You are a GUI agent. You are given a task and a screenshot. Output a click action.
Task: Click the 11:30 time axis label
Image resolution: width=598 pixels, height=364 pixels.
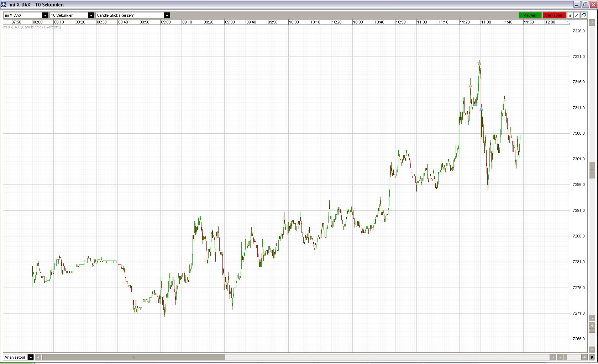tap(486, 22)
